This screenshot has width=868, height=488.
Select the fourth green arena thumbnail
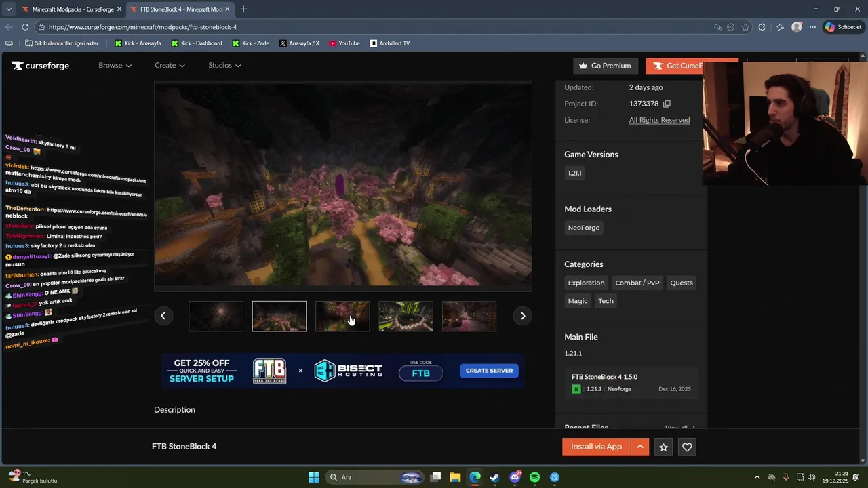pyautogui.click(x=406, y=316)
